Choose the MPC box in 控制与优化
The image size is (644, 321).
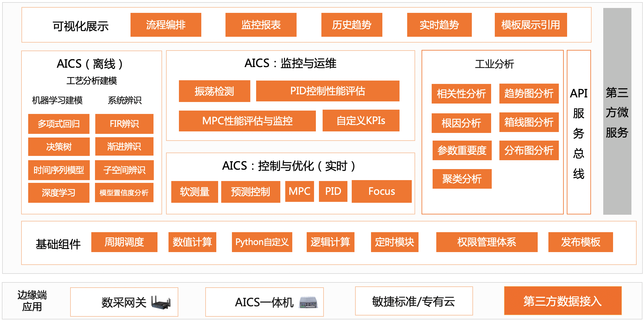click(x=300, y=191)
